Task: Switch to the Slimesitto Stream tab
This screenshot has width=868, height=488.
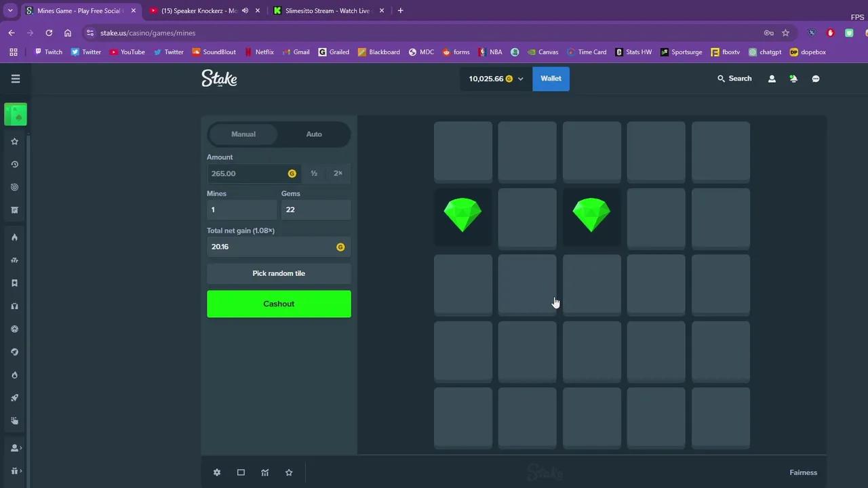Action: click(328, 11)
